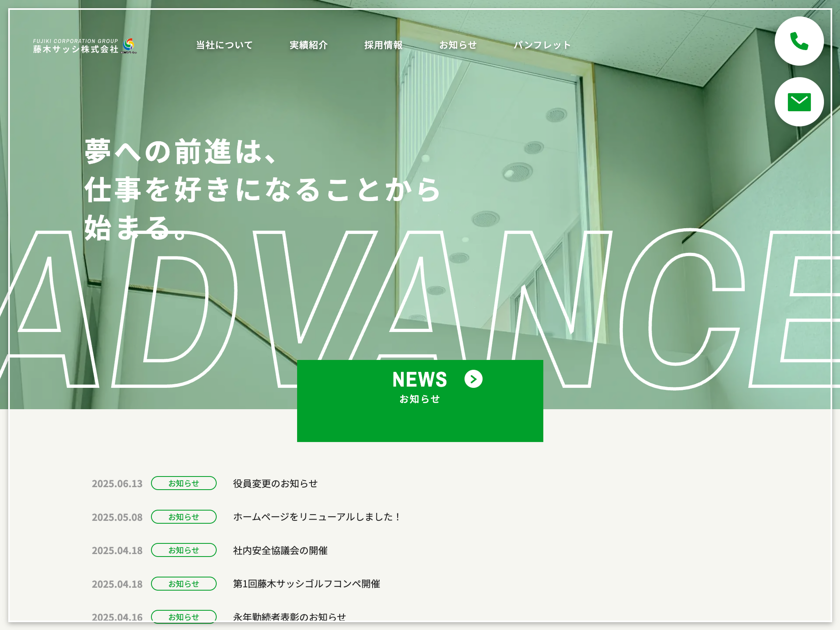Click the お知らせ tag next to 2025.05.08

pos(183,517)
